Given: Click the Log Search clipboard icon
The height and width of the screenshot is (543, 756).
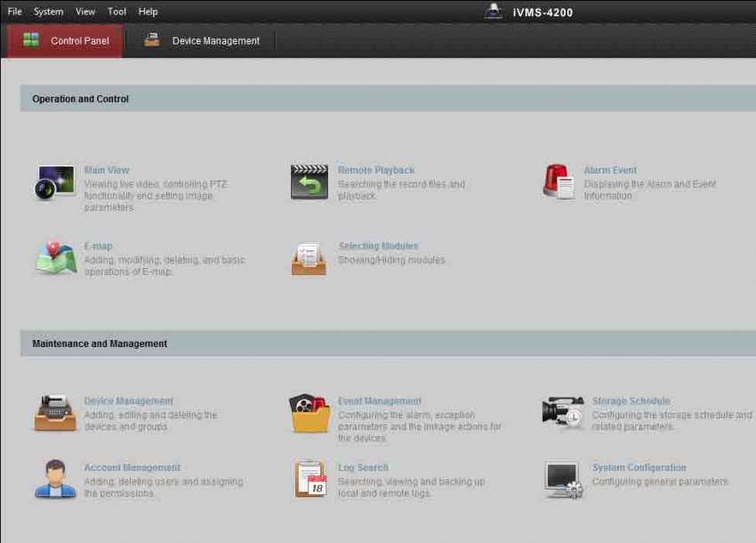Looking at the screenshot, I should click(x=310, y=479).
